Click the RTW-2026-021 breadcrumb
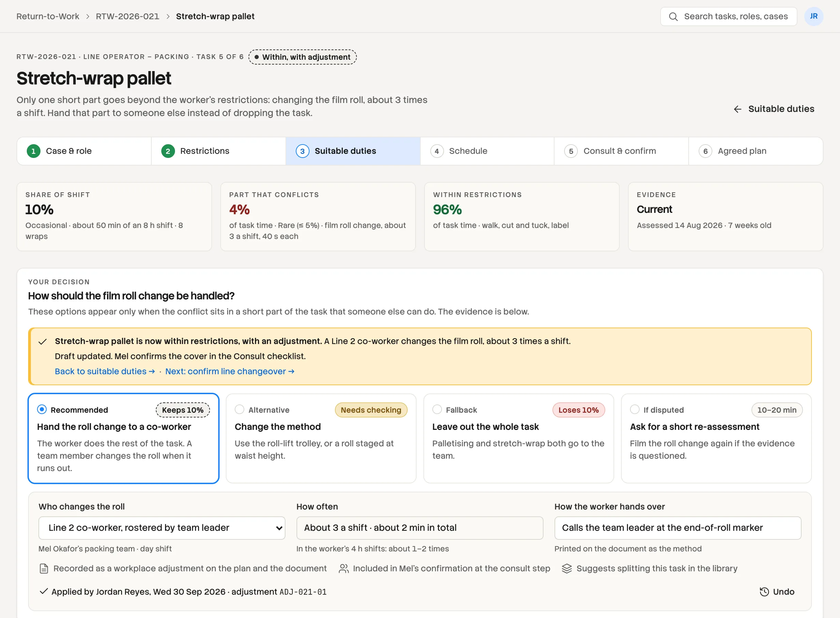Image resolution: width=840 pixels, height=618 pixels. point(128,16)
